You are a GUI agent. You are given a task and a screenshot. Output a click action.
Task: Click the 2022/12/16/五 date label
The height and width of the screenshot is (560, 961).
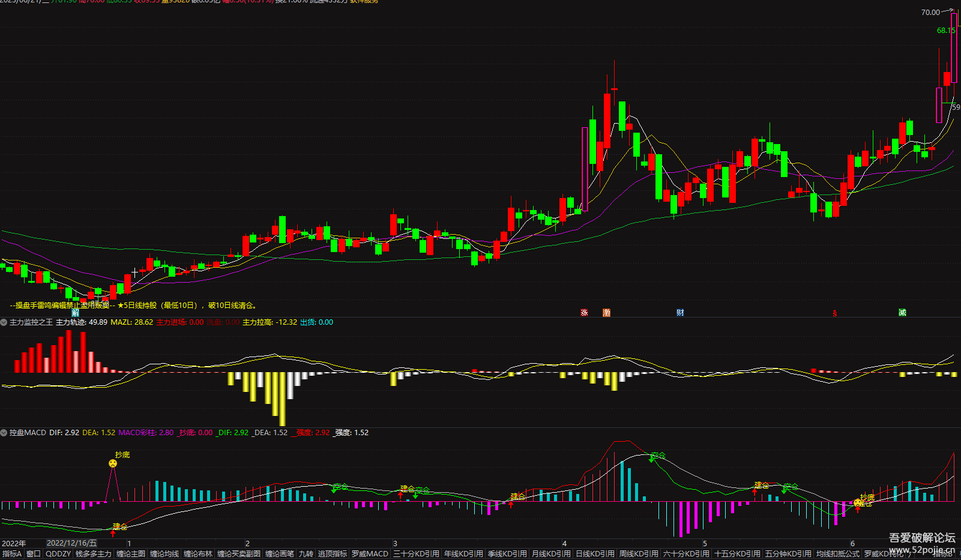[71, 543]
